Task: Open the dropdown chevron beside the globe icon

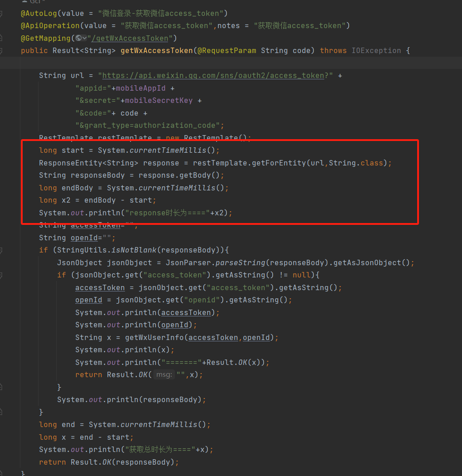Action: click(85, 38)
